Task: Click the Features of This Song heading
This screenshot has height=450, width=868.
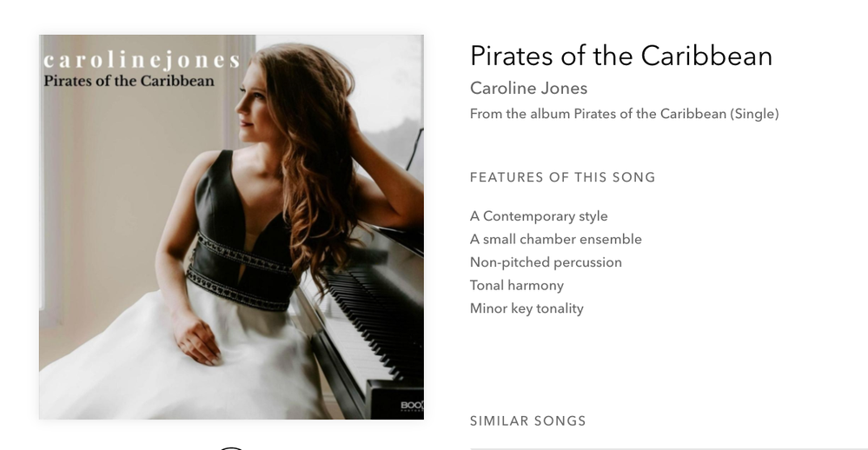Action: pos(562,177)
